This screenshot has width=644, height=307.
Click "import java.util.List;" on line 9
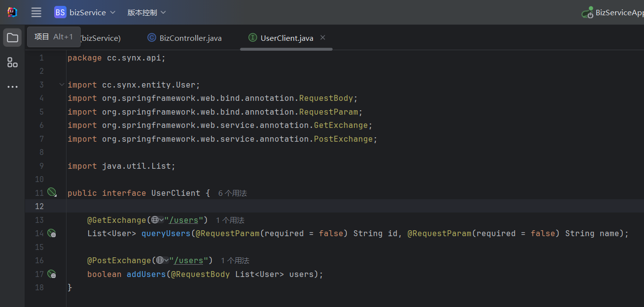[122, 166]
